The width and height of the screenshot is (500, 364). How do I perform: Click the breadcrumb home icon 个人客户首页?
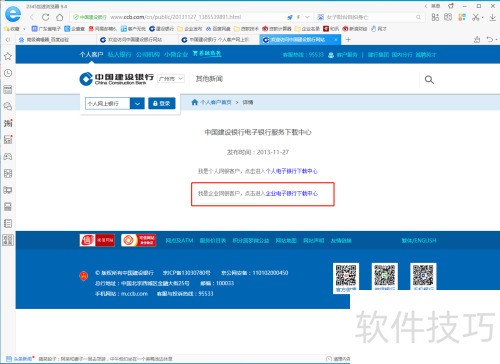click(x=195, y=102)
